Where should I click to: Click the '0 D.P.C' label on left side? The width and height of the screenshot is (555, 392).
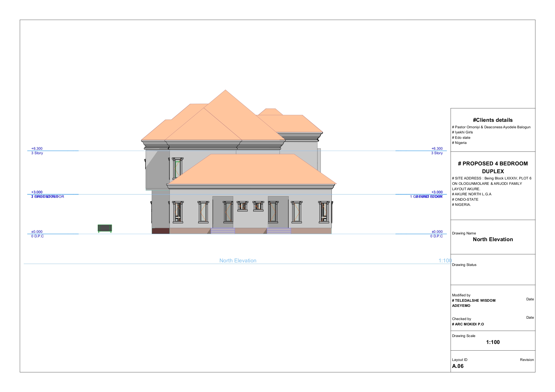point(37,236)
